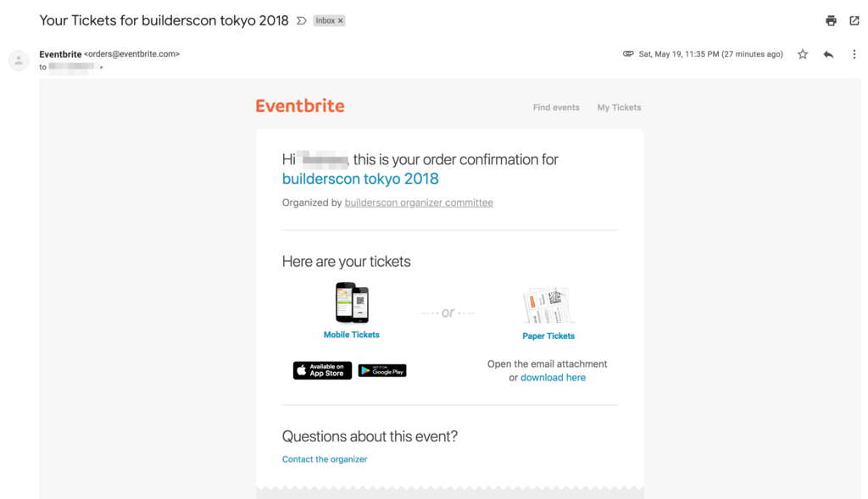The height and width of the screenshot is (499, 868).
Task: Open the App Store badge
Action: coord(322,370)
